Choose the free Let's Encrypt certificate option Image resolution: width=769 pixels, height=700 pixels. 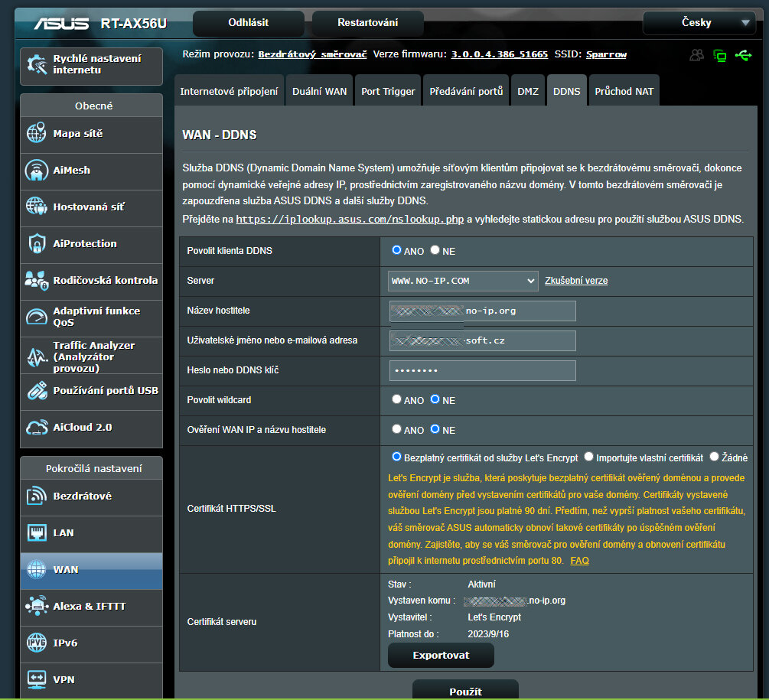pos(396,457)
